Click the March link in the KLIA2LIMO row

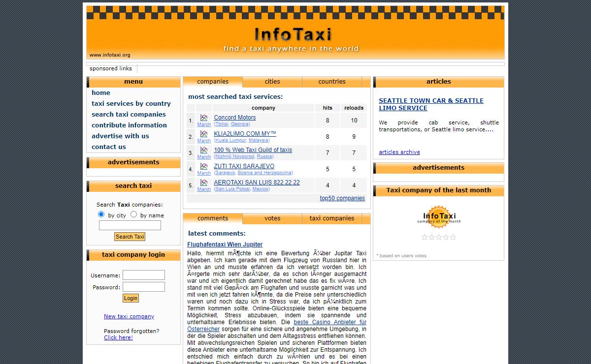click(204, 141)
